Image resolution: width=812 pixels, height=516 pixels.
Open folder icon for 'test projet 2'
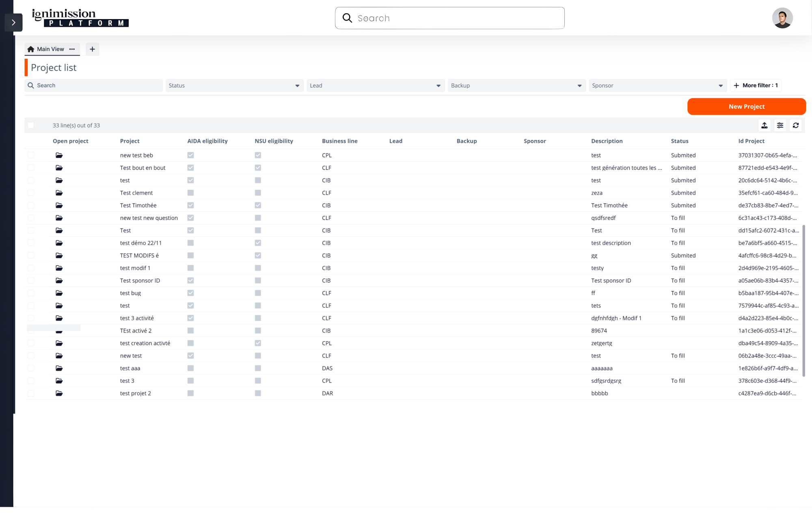pyautogui.click(x=59, y=393)
